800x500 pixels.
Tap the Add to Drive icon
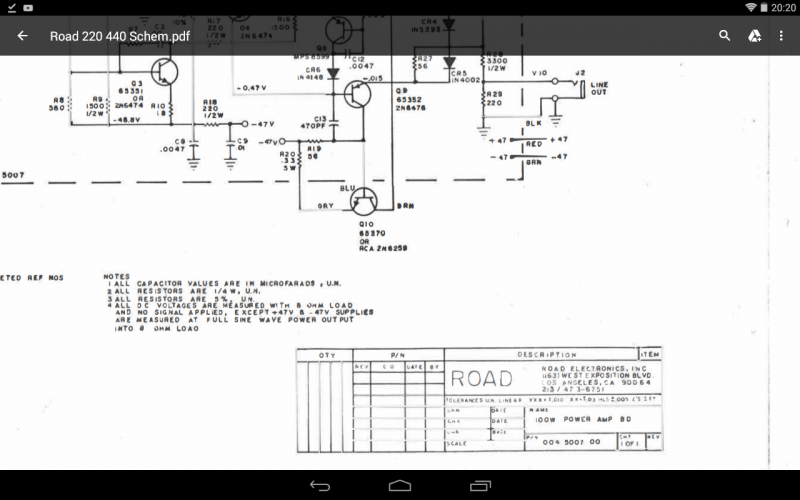click(755, 36)
